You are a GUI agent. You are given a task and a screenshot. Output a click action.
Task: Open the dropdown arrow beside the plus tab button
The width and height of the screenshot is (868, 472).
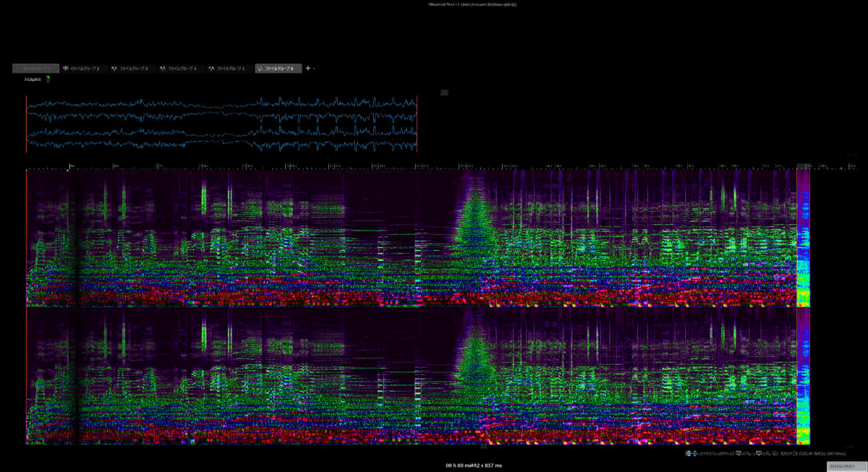click(314, 68)
